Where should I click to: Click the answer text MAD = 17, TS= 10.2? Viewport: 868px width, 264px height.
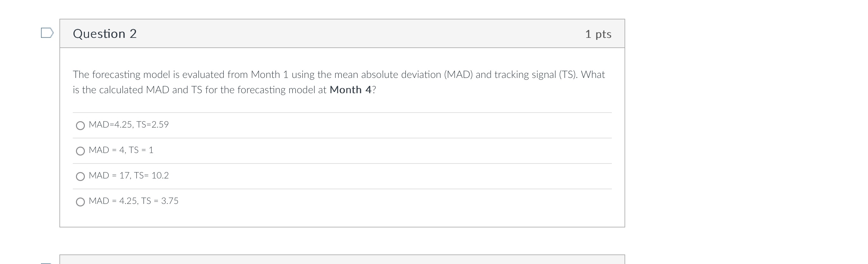coord(128,175)
